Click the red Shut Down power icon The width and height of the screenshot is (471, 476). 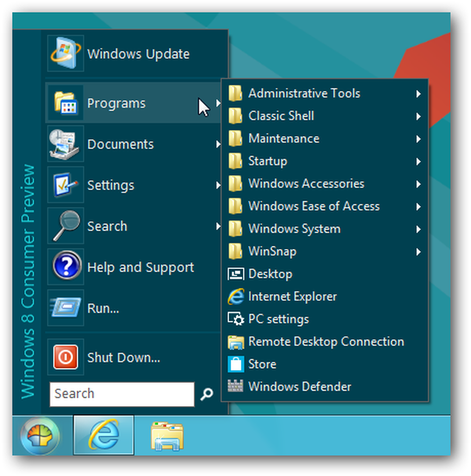[x=66, y=357]
